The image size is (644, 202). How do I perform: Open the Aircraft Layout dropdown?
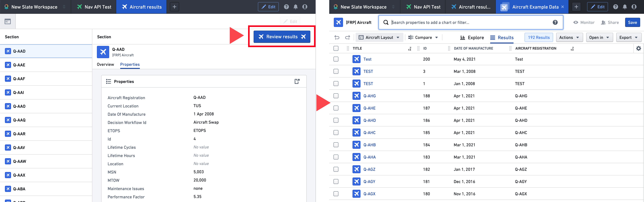coord(379,37)
